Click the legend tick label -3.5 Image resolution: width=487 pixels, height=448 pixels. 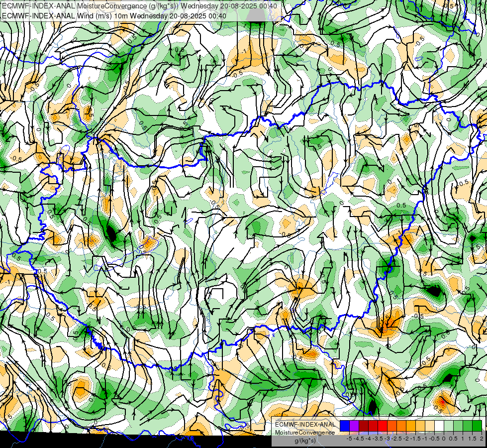[x=378, y=439]
